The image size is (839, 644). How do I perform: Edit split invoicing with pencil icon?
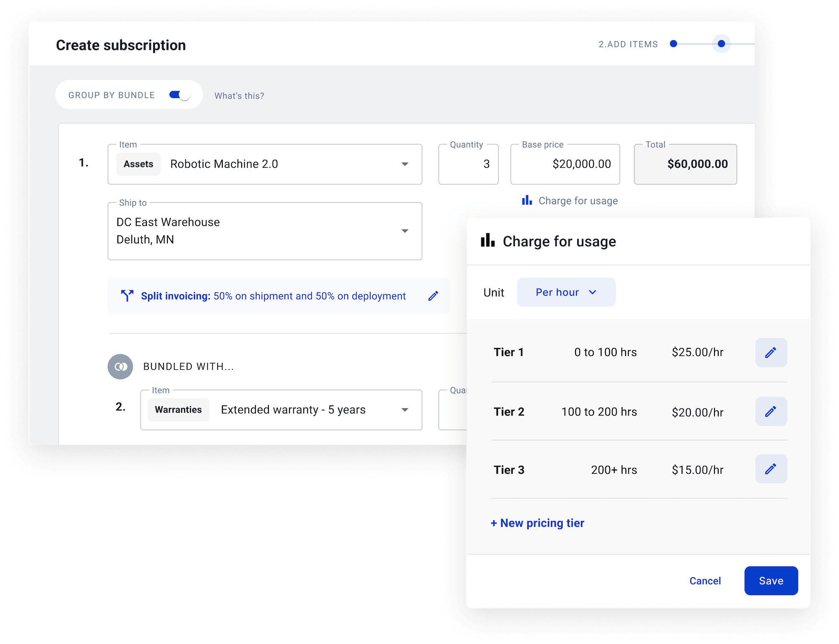(x=433, y=296)
